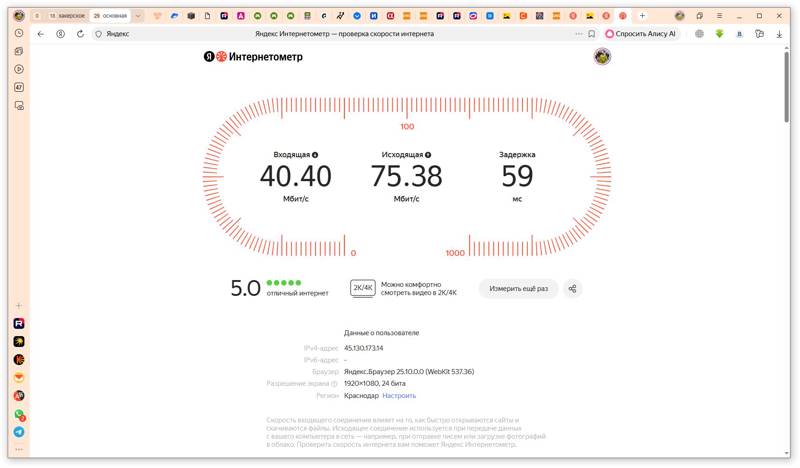Viewport: 800px width, 468px height.
Task: Open the user profile avatar on page
Action: (x=602, y=57)
